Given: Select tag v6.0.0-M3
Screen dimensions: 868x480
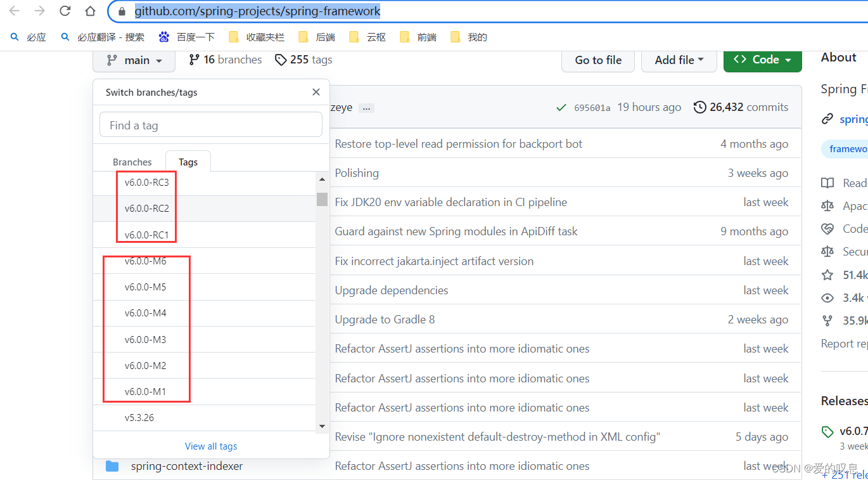Looking at the screenshot, I should click(204, 339).
